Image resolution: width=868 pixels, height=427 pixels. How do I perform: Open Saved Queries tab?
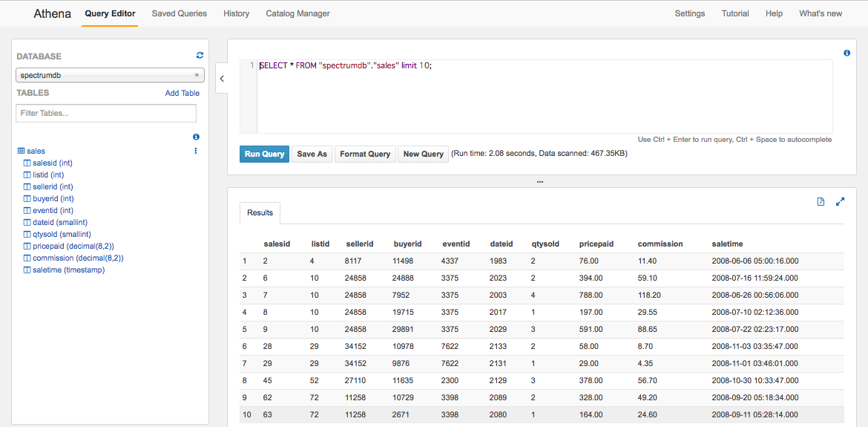[x=180, y=13]
